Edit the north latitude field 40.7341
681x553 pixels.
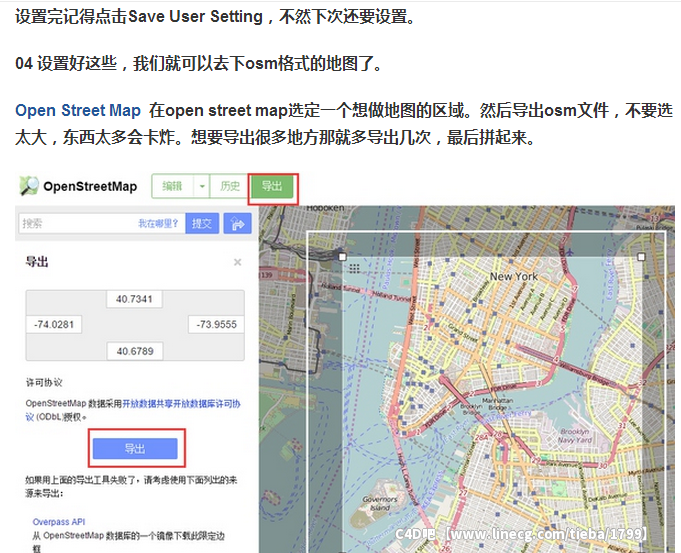click(x=134, y=299)
